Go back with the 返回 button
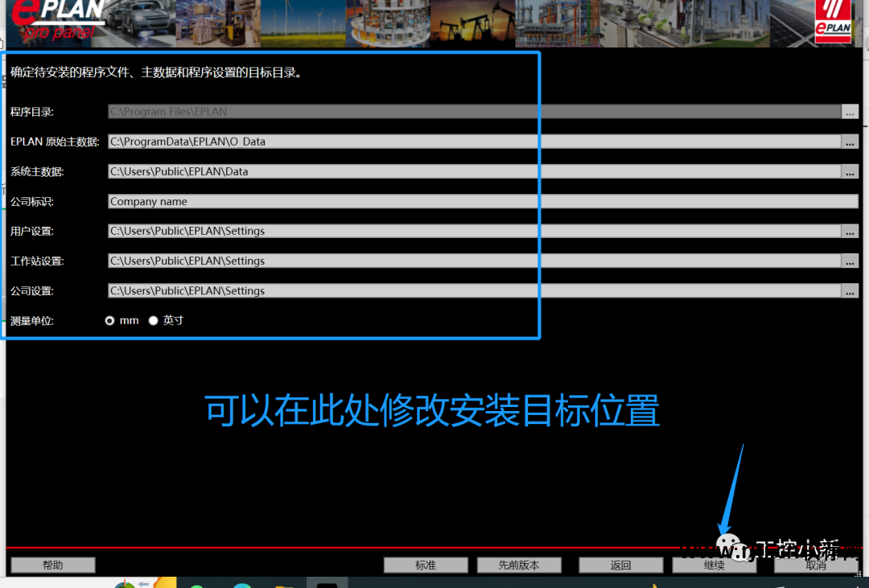 620,565
